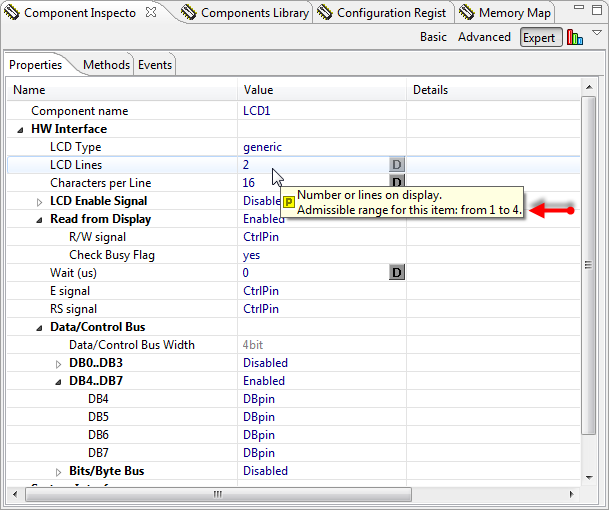
Task: Expand the DB0..DB3 group
Action: 58,363
